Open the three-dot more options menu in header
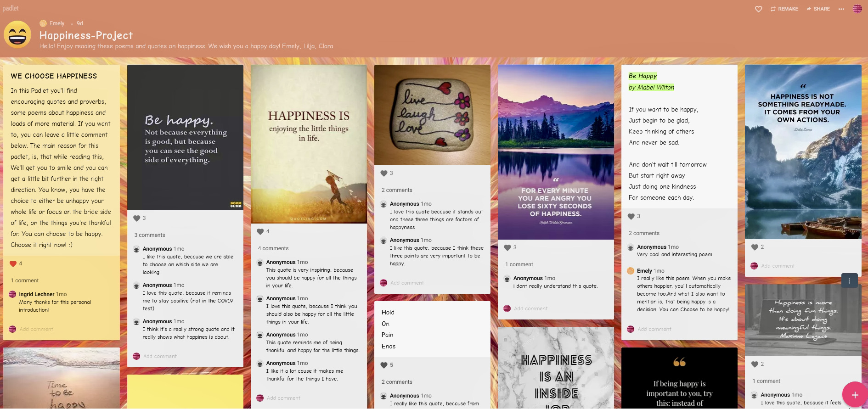 pos(841,9)
